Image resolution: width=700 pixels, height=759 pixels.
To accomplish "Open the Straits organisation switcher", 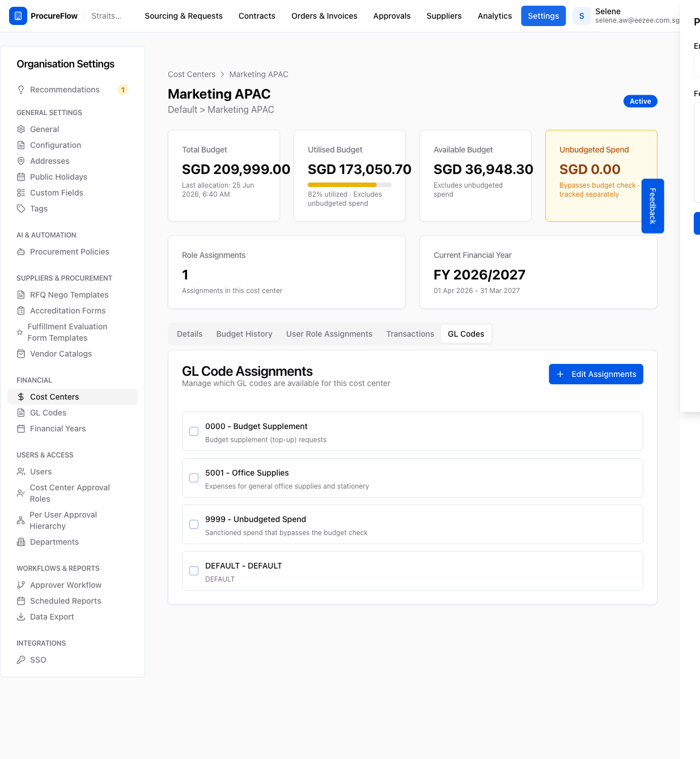I will tap(106, 16).
